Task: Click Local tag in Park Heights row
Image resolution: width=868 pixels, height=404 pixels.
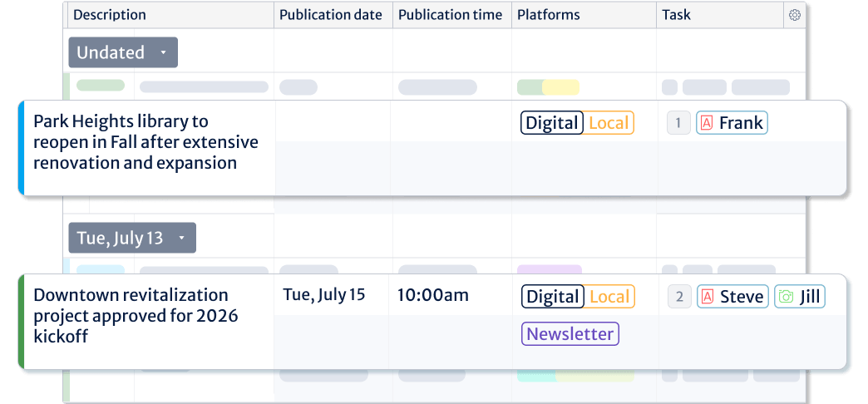Action: (x=609, y=123)
